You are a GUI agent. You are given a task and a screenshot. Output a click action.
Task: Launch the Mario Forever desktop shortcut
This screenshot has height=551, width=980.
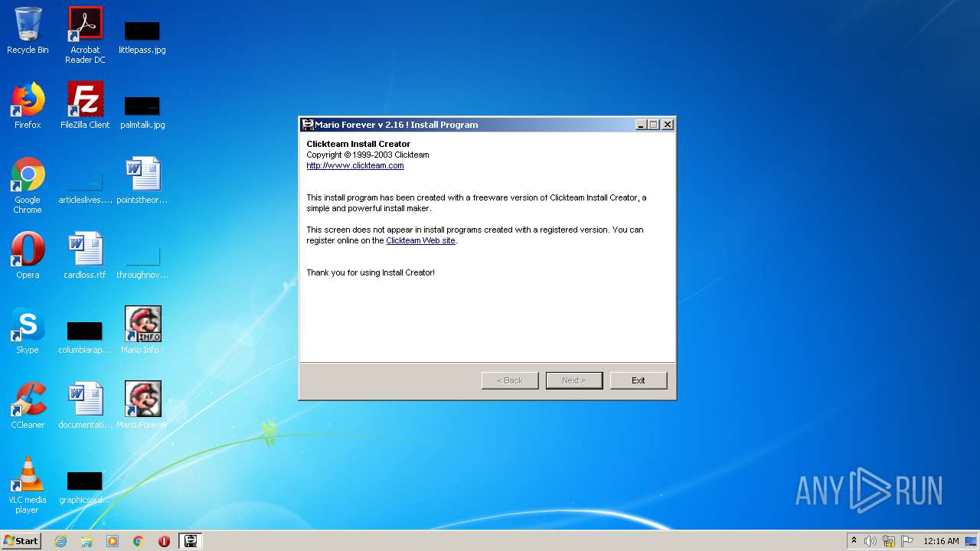tap(142, 406)
